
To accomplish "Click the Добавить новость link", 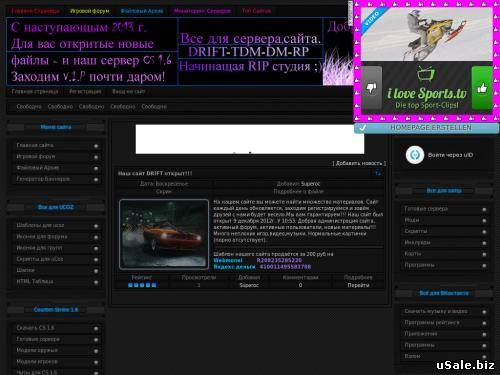I will (359, 163).
